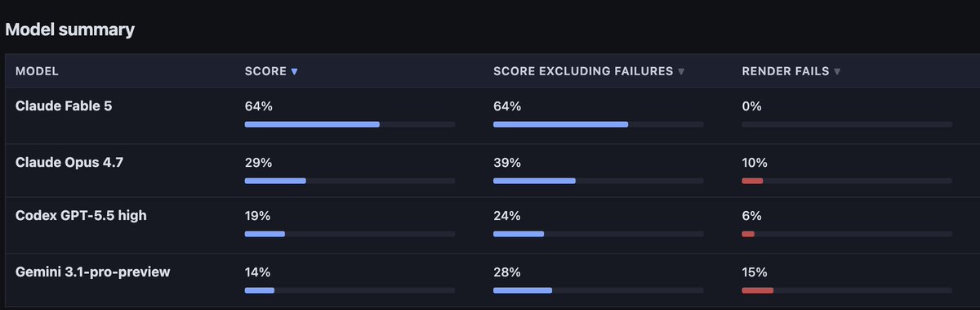
Task: Click sort arrow beside RENDER FAILS
Action: tap(837, 72)
